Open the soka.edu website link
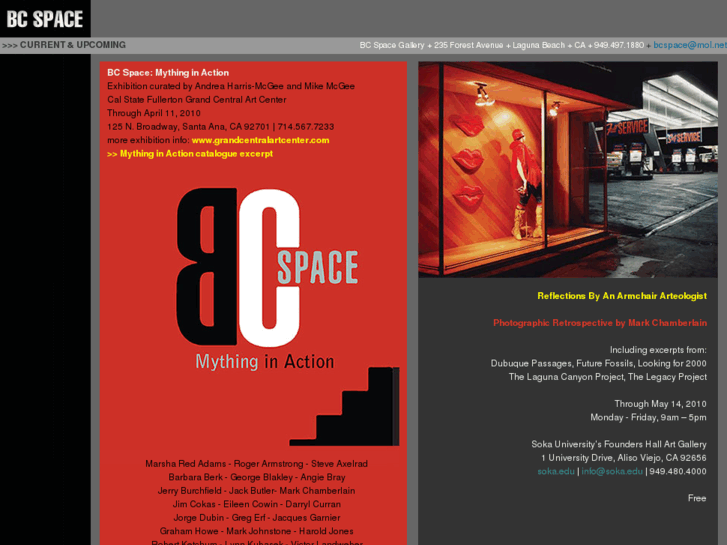The width and height of the screenshot is (727, 545). (556, 471)
